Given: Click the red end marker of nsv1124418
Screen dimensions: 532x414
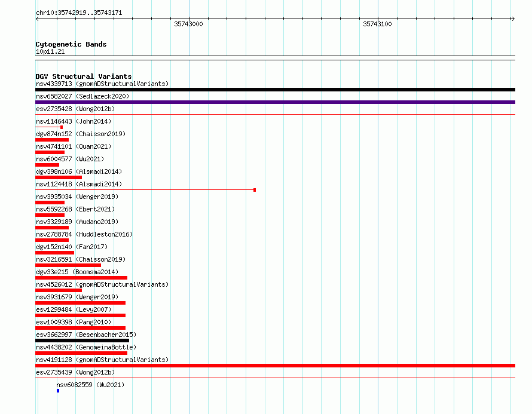Looking at the screenshot, I should pyautogui.click(x=255, y=190).
